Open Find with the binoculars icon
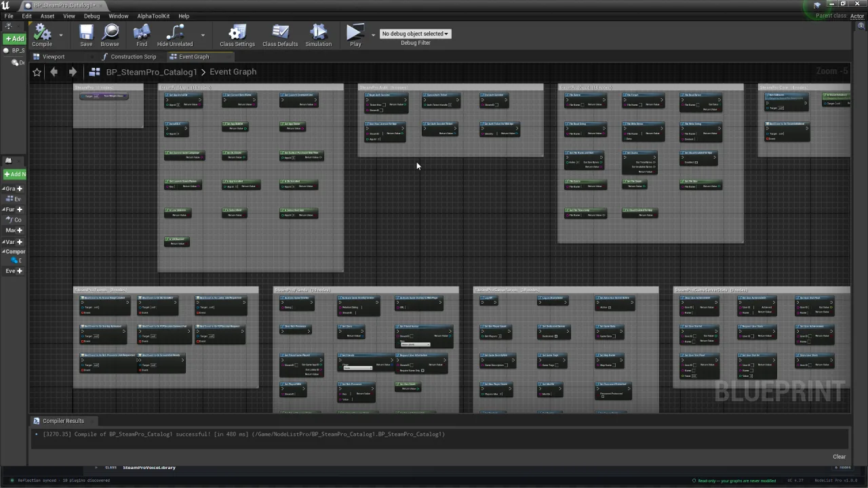The height and width of the screenshot is (488, 868). [142, 35]
